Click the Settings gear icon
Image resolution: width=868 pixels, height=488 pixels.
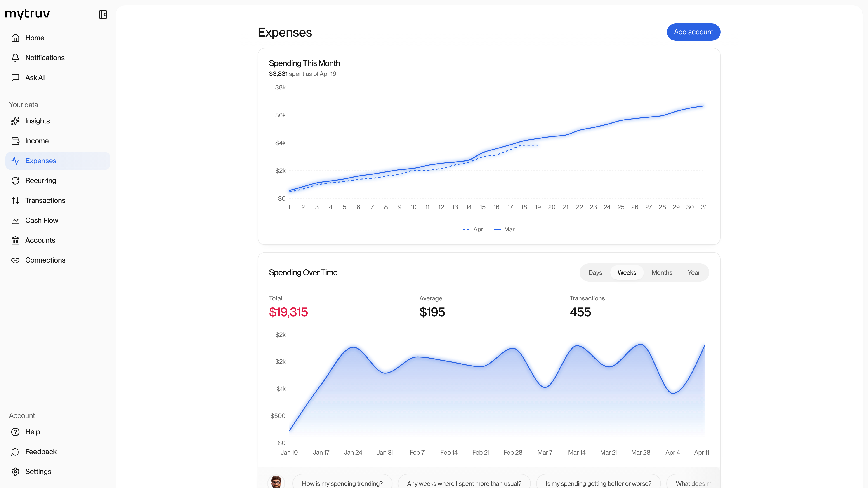click(x=15, y=472)
